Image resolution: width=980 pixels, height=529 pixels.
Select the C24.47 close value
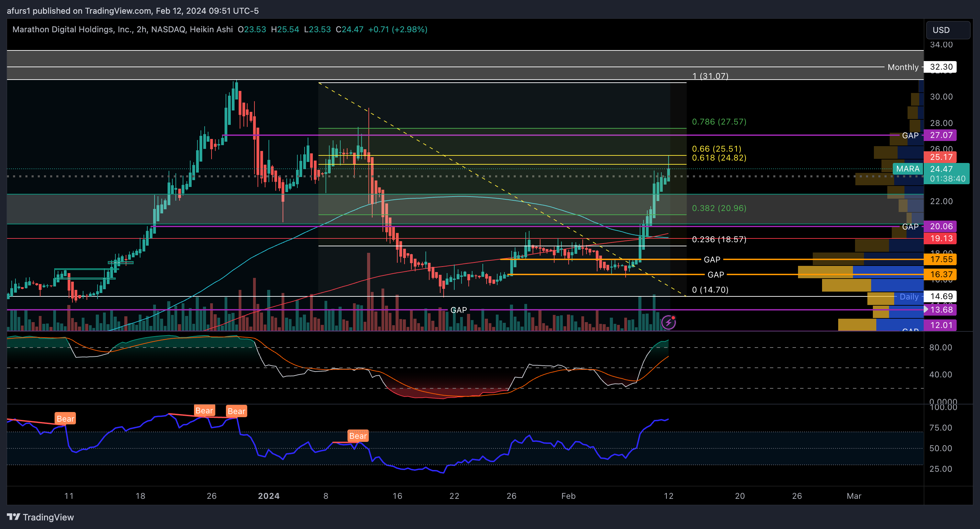tap(349, 29)
